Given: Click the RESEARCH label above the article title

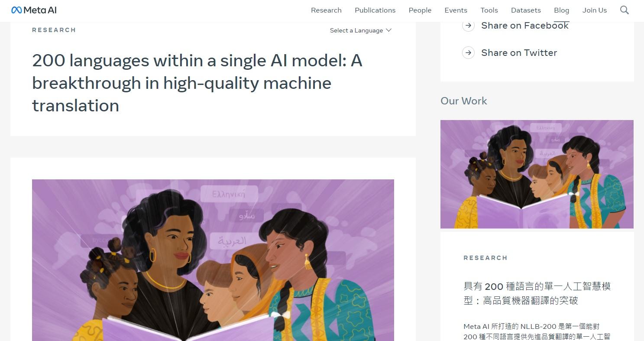Looking at the screenshot, I should (54, 30).
